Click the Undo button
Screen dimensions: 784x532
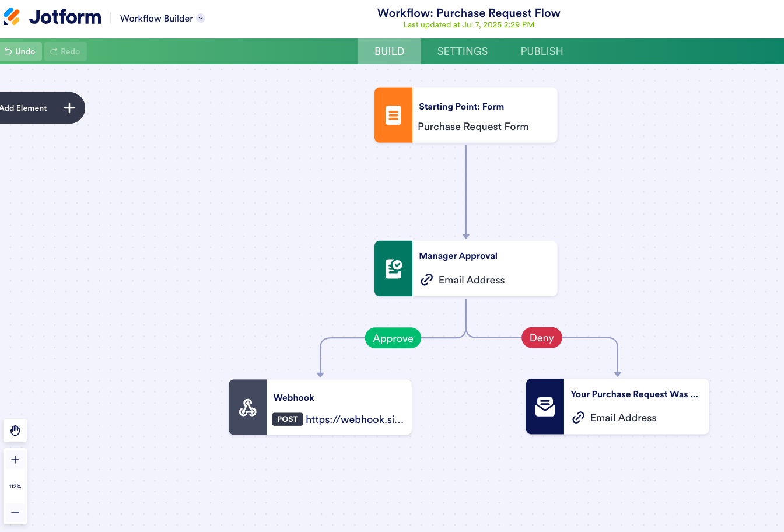(x=22, y=51)
